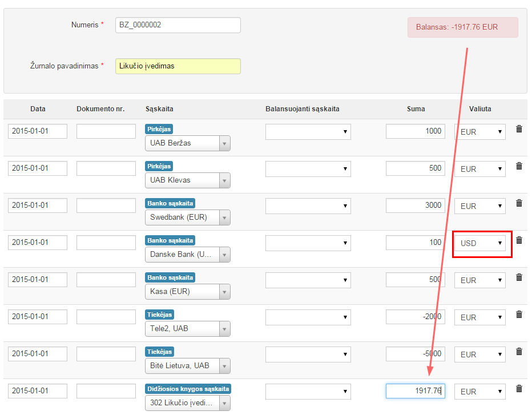Open the Tele2, UAB account dropdown

188,329
